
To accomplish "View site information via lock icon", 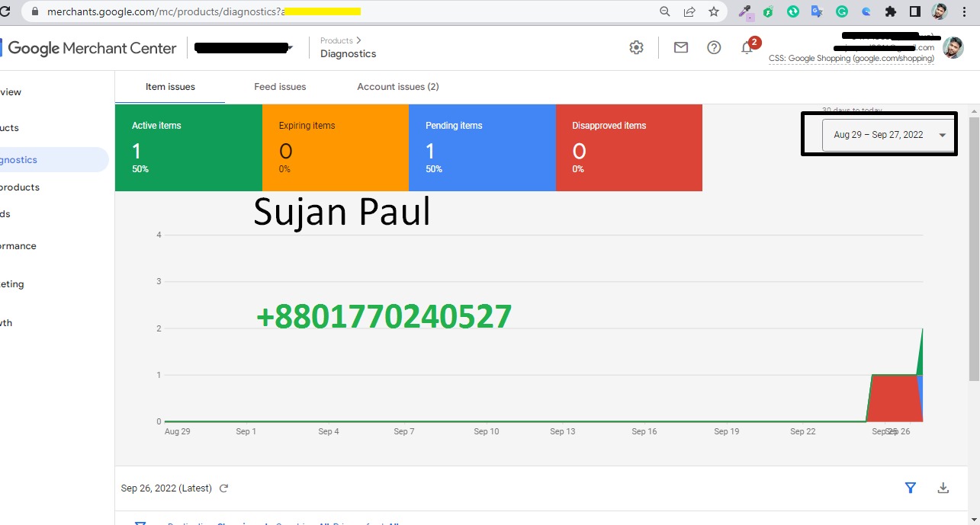I will 35,11.
